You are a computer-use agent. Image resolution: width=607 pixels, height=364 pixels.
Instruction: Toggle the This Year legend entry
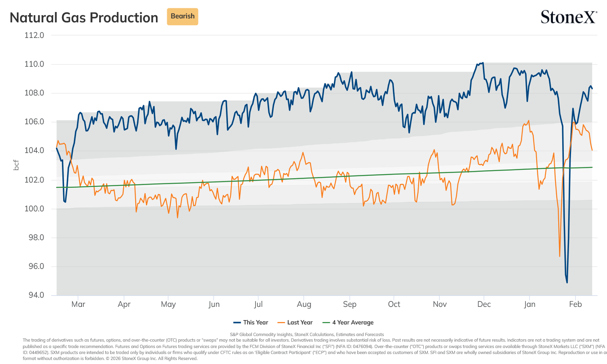tap(251, 322)
